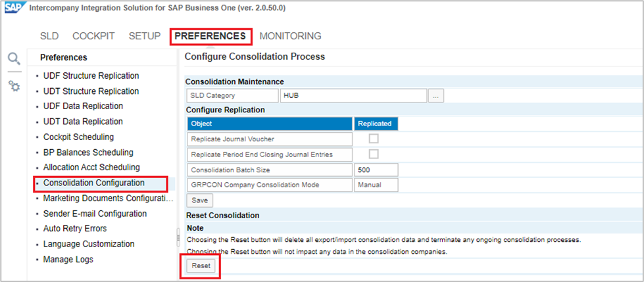This screenshot has width=644, height=282.
Task: Open Manage Logs preference
Action: point(68,260)
